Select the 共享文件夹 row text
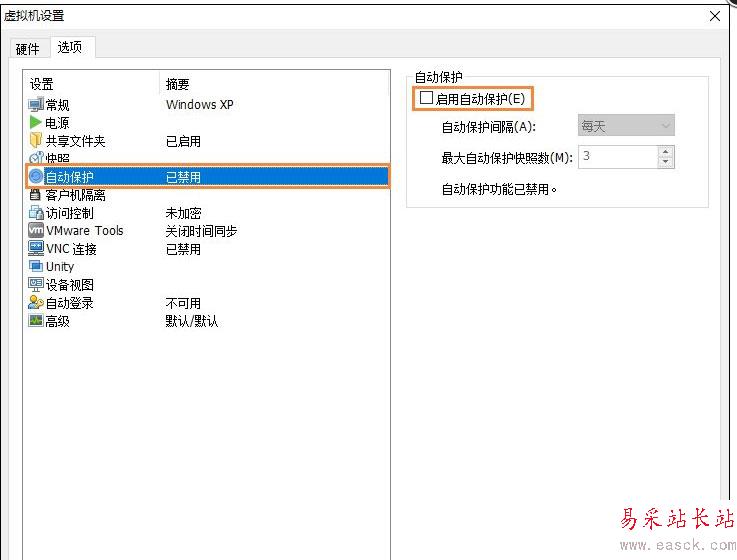This screenshot has width=737, height=560. pos(76,141)
